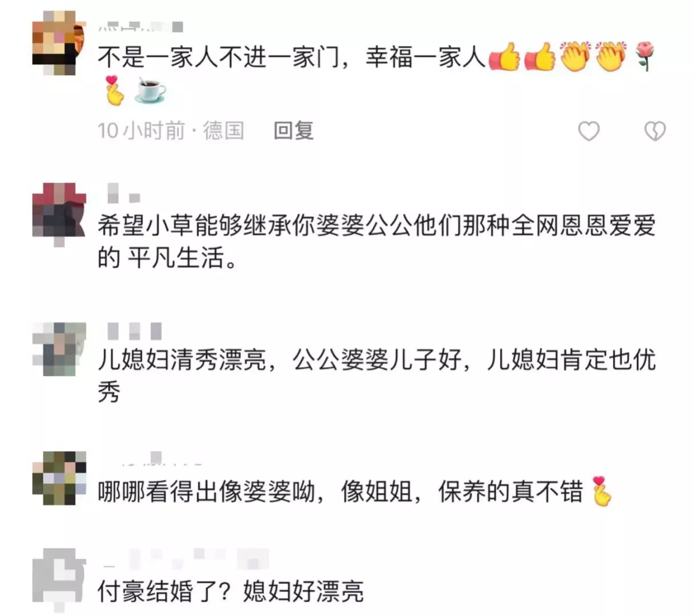Select the comment text 不是一家人不进一家门
The height and width of the screenshot is (616, 694).
(219, 58)
